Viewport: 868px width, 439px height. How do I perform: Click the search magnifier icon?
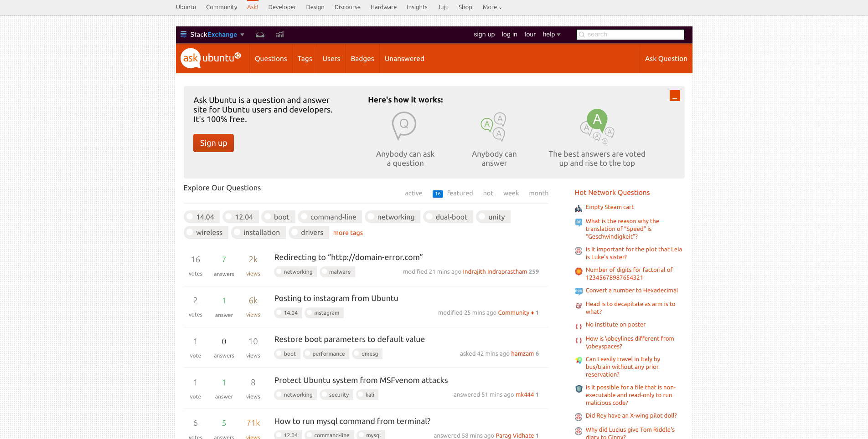click(582, 35)
